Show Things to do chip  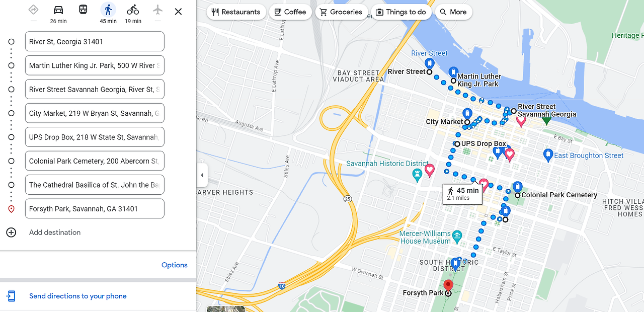click(x=401, y=12)
